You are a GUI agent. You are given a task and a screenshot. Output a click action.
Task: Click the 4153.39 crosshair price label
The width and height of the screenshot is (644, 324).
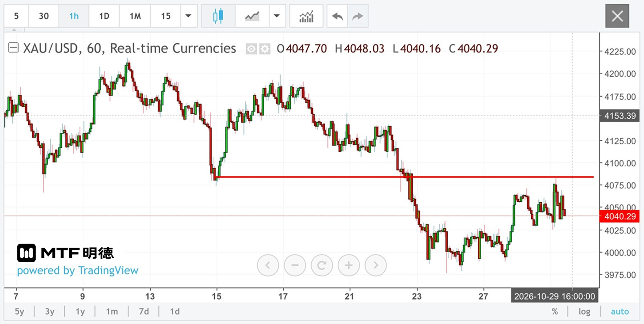click(x=619, y=116)
